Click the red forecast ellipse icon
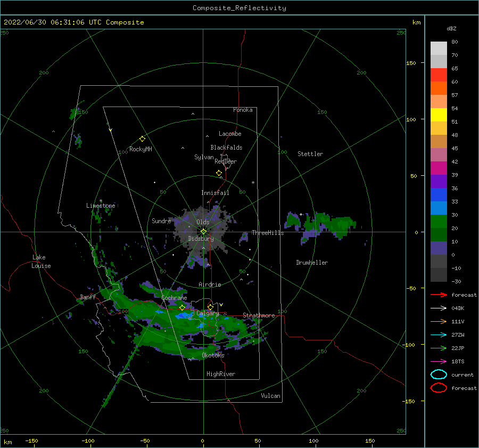 pos(439,388)
